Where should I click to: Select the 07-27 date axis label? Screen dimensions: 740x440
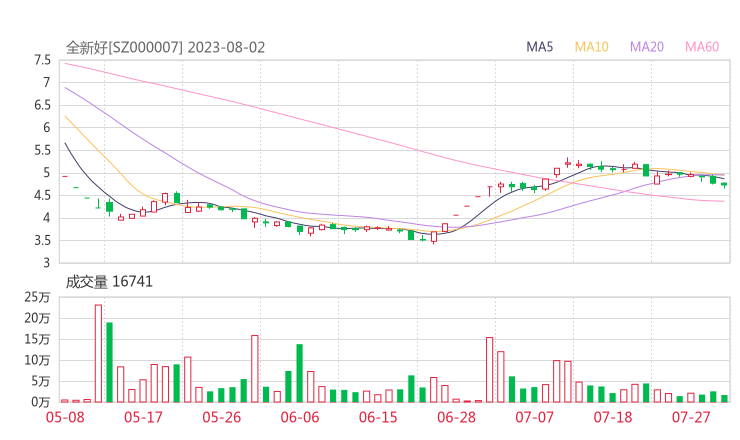point(691,417)
